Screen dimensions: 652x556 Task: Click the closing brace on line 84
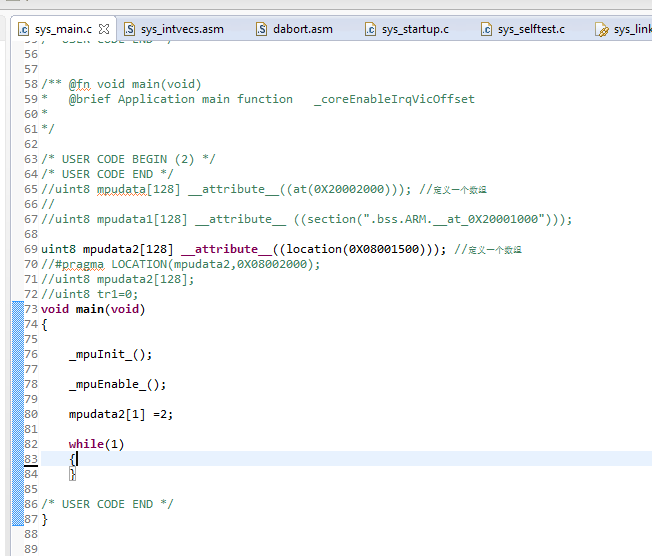coord(72,474)
